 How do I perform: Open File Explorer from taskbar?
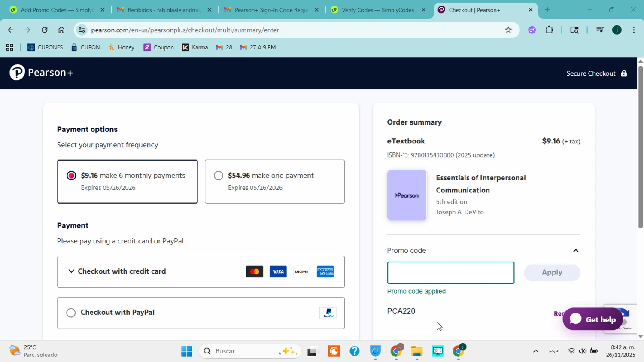click(417, 351)
